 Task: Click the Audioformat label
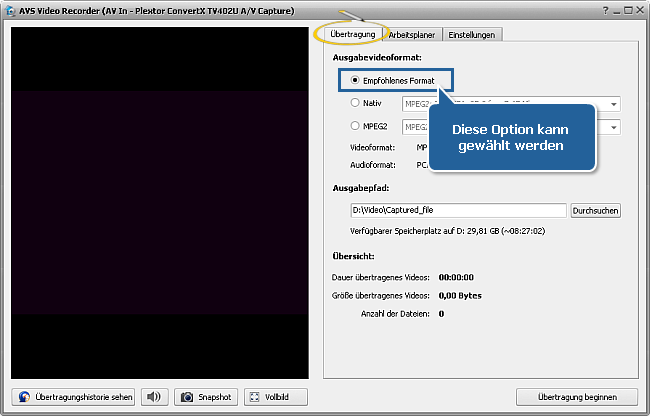click(373, 165)
